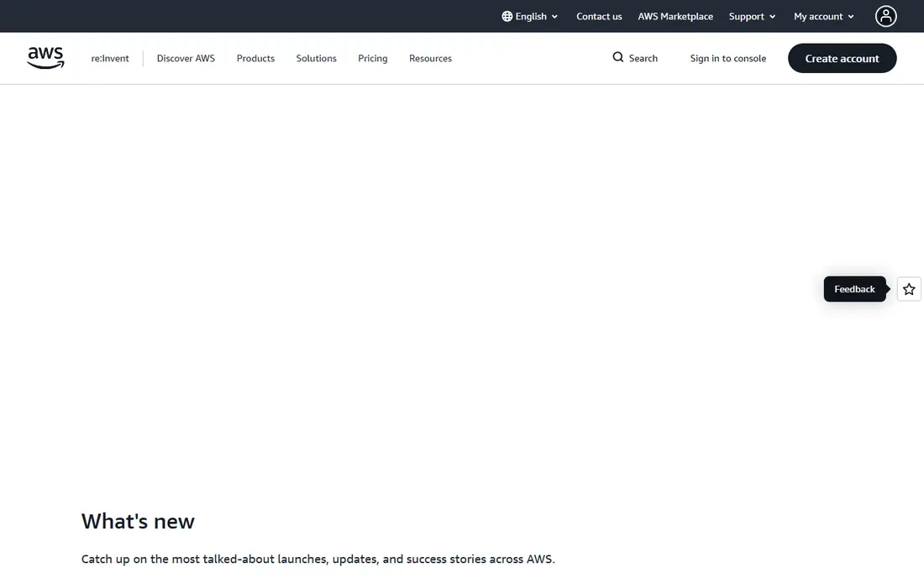Open the Solutions menu
This screenshot has width=924, height=578.
317,58
